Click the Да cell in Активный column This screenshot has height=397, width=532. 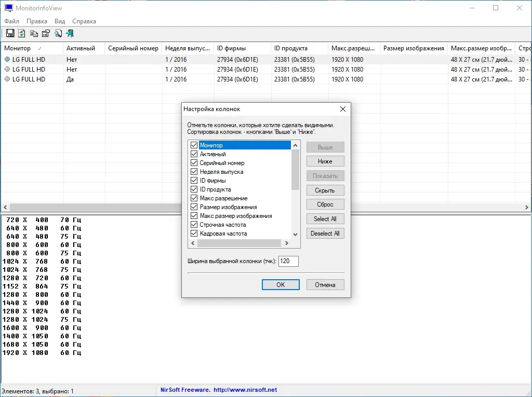click(70, 79)
